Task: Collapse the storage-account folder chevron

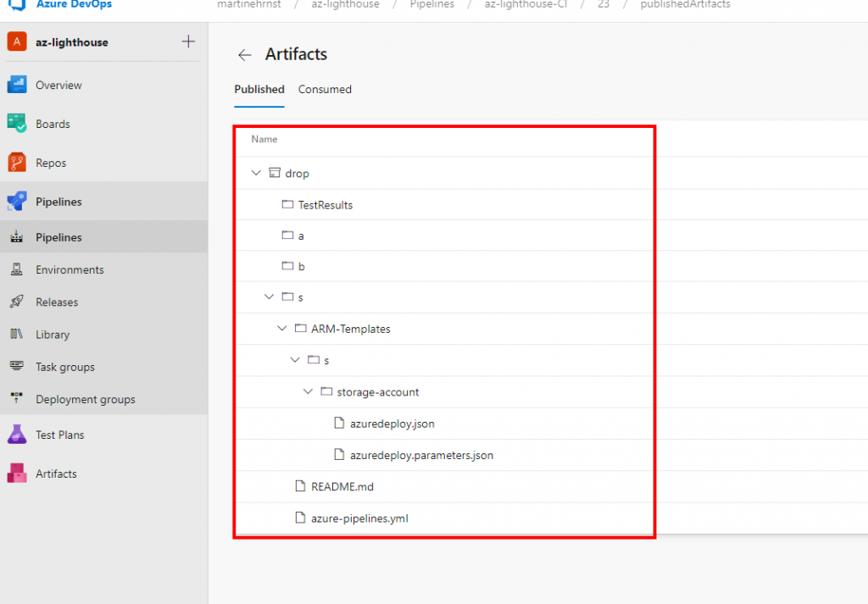Action: (308, 391)
